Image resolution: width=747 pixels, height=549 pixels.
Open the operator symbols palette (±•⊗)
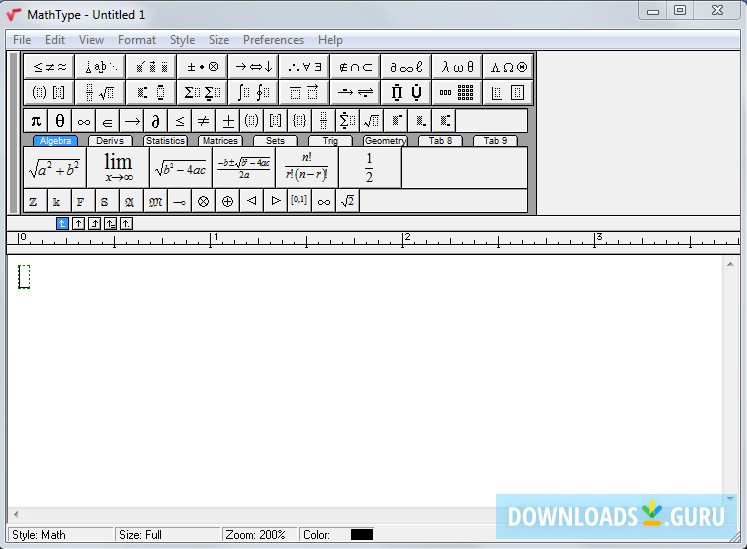202,67
